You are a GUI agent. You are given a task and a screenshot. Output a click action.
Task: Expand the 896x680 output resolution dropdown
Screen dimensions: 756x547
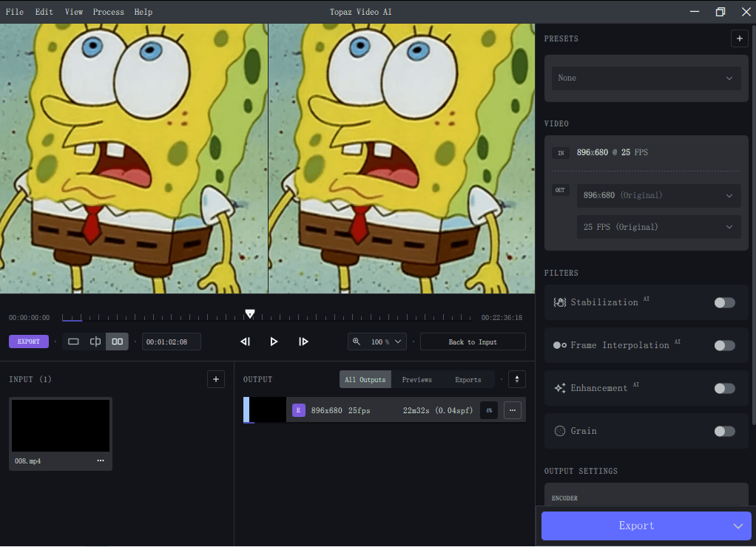coord(658,196)
